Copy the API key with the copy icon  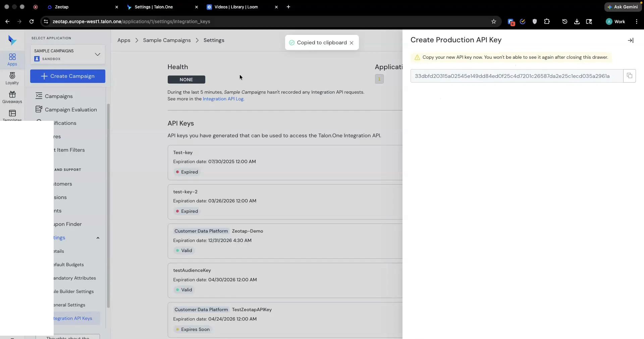(x=630, y=76)
